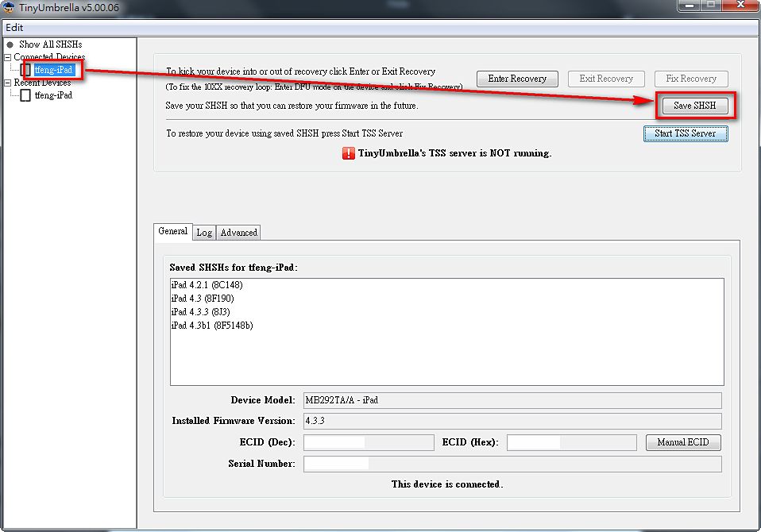Switch to the Log tab
Viewport: 761px width, 532px height.
tap(204, 233)
